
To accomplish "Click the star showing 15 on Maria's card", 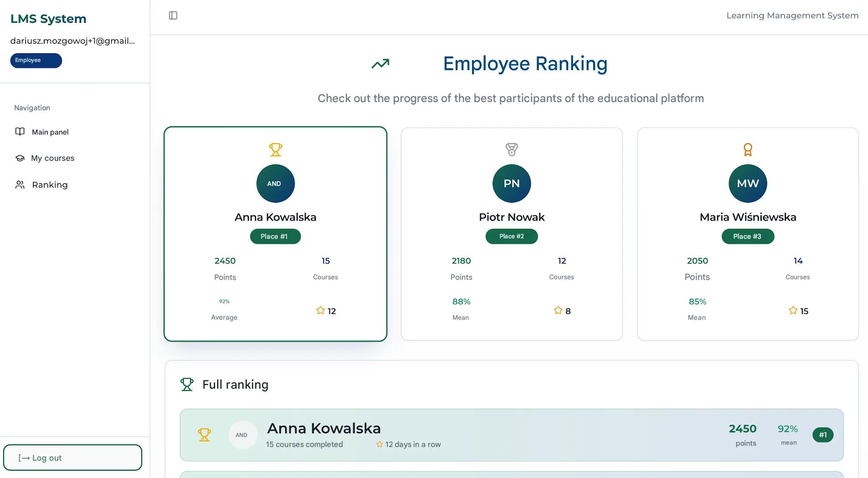I will click(x=792, y=311).
